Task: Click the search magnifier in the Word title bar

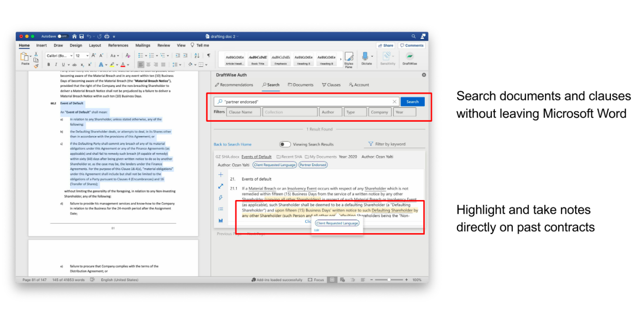Action: tap(414, 36)
